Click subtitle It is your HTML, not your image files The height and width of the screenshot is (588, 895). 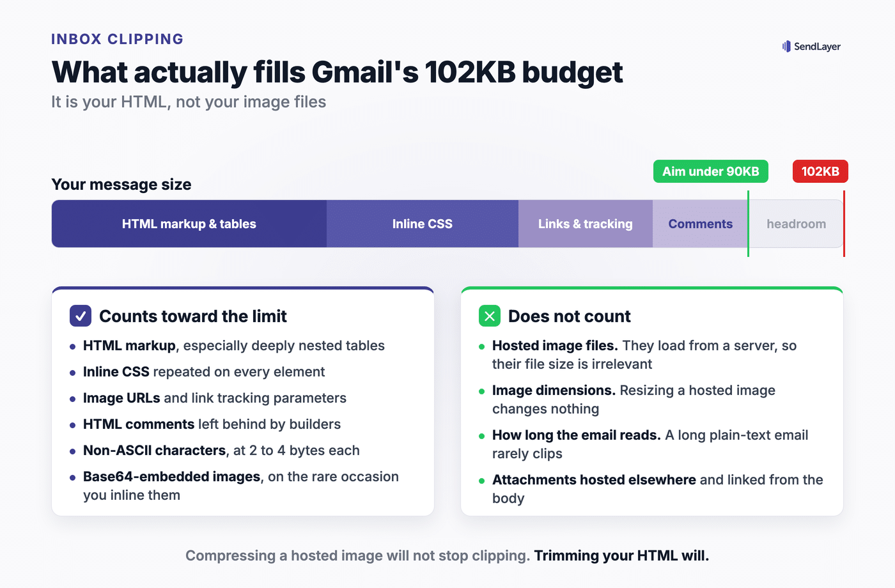pyautogui.click(x=189, y=102)
